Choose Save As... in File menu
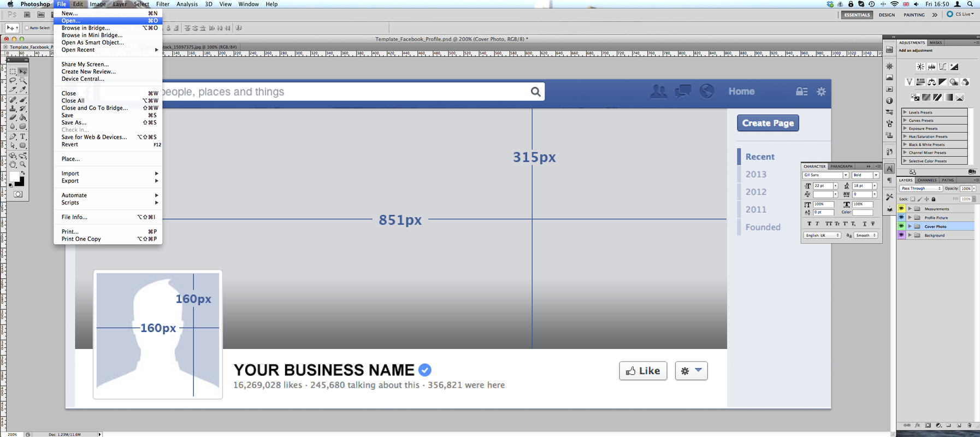The image size is (980, 437). point(108,122)
